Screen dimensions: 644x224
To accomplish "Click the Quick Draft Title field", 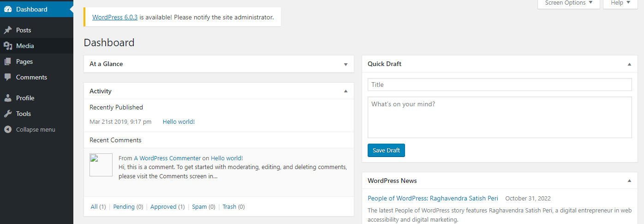I will click(500, 85).
